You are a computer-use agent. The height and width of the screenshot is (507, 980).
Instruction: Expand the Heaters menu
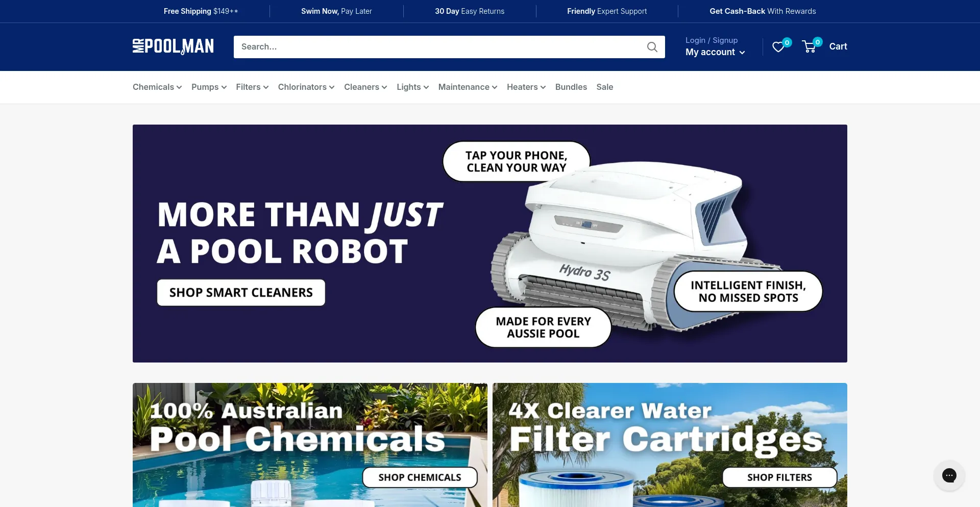pos(526,87)
